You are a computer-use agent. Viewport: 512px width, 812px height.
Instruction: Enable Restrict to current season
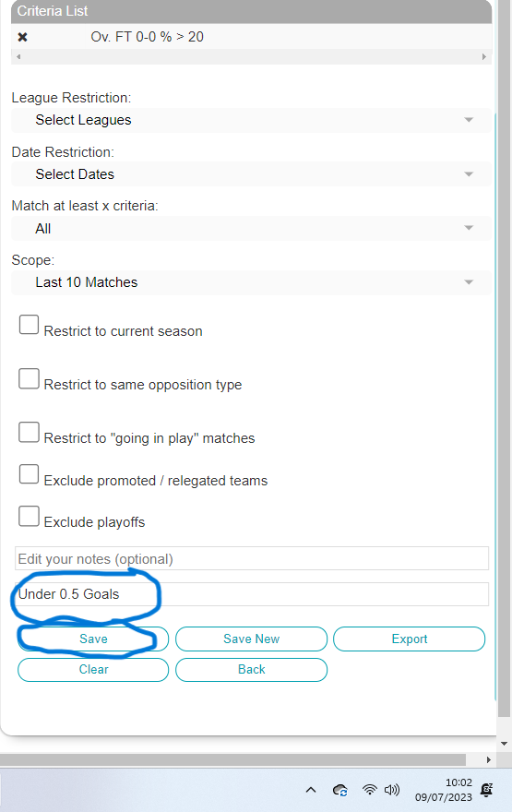click(29, 325)
